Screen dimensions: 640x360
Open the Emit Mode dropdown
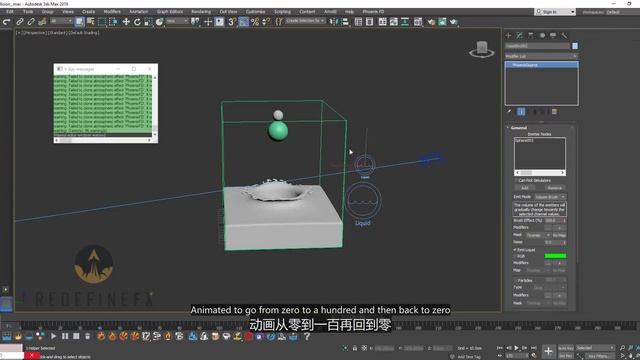(550, 197)
